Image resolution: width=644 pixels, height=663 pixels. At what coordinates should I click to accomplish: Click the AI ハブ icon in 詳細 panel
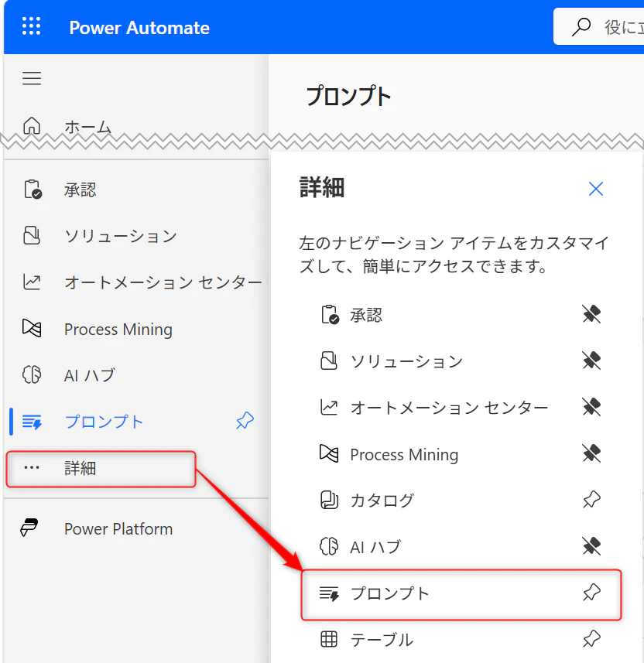(329, 546)
